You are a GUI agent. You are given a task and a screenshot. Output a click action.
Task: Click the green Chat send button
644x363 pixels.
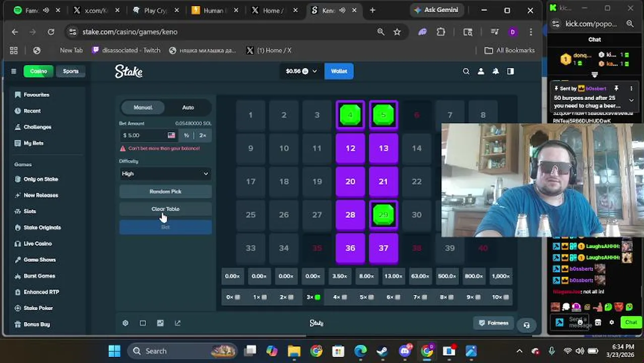pos(631,322)
